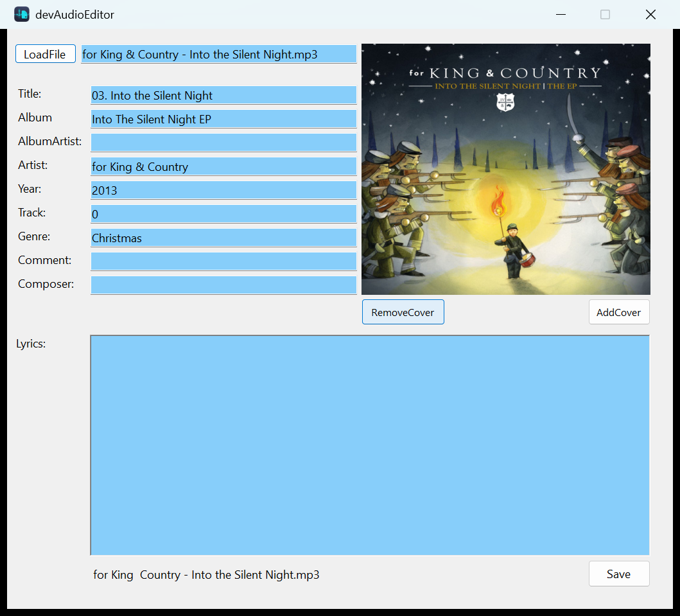Click the devAudioEditor window title text
The width and height of the screenshot is (680, 616).
[74, 15]
